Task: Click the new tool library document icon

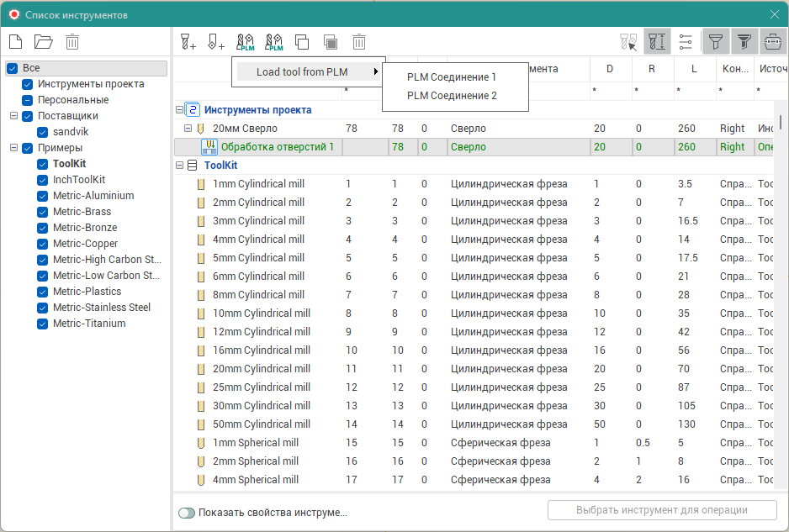Action: [14, 41]
